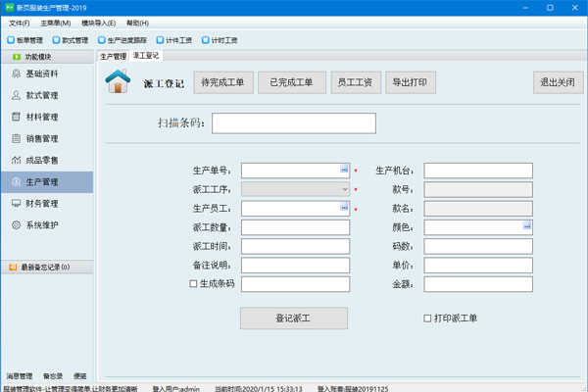This screenshot has height=392, width=588.
Task: Click 登入用户:admin in status bar
Action: (175, 389)
